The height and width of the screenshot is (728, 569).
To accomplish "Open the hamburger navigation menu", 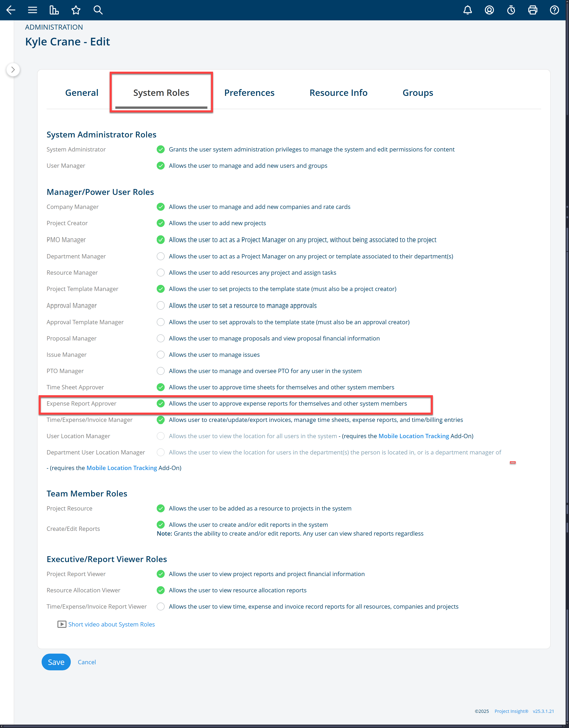I will [32, 10].
